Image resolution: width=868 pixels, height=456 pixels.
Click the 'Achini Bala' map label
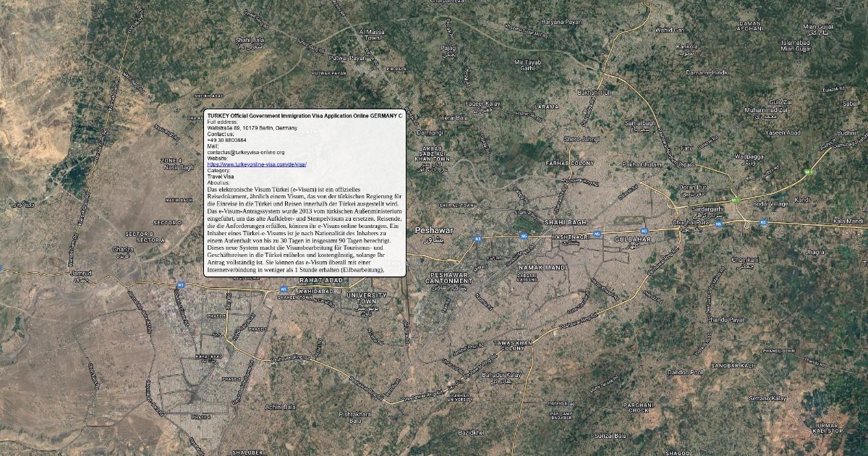(x=280, y=407)
